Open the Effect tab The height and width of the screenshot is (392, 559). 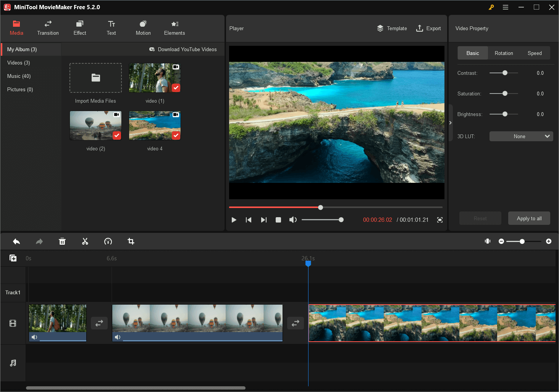[x=80, y=28]
